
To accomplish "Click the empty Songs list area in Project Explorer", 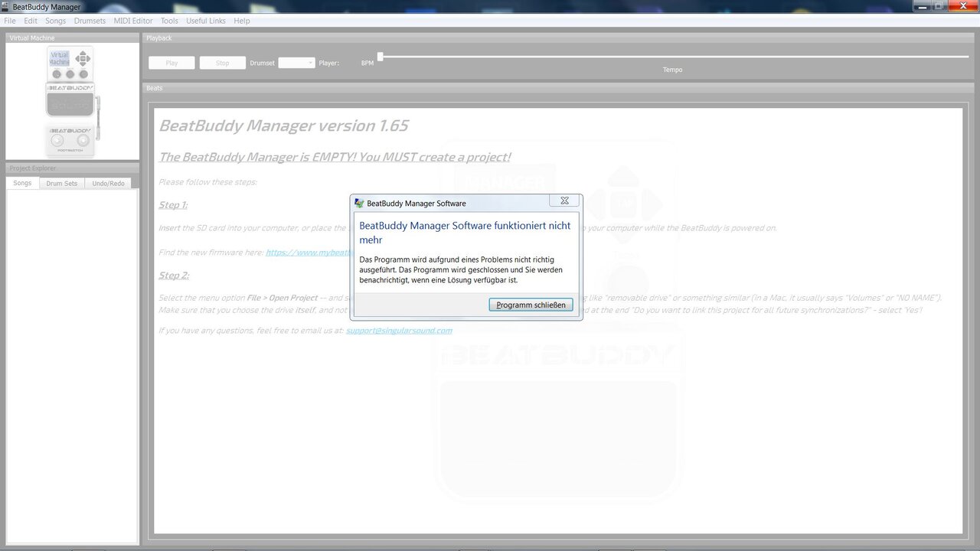I will pos(73,365).
